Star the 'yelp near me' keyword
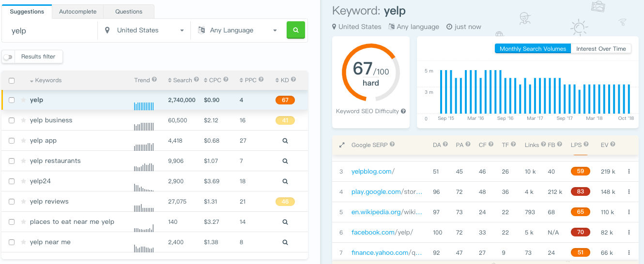 23,242
